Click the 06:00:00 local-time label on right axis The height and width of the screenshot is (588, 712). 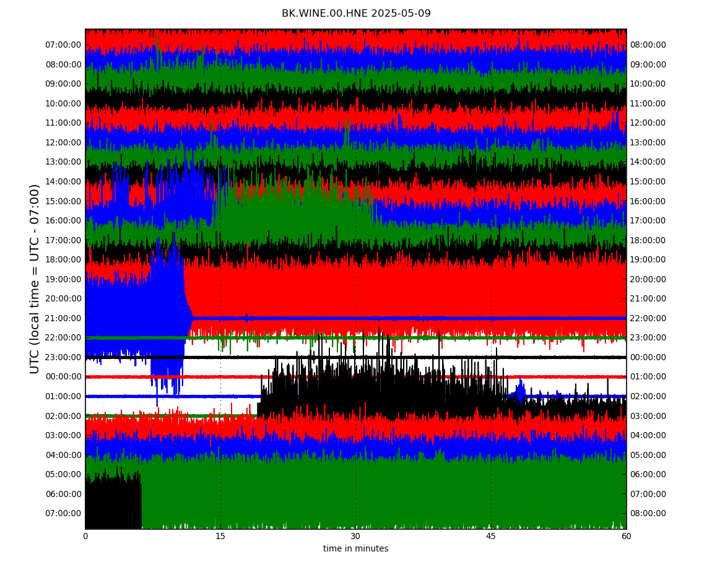[648, 475]
